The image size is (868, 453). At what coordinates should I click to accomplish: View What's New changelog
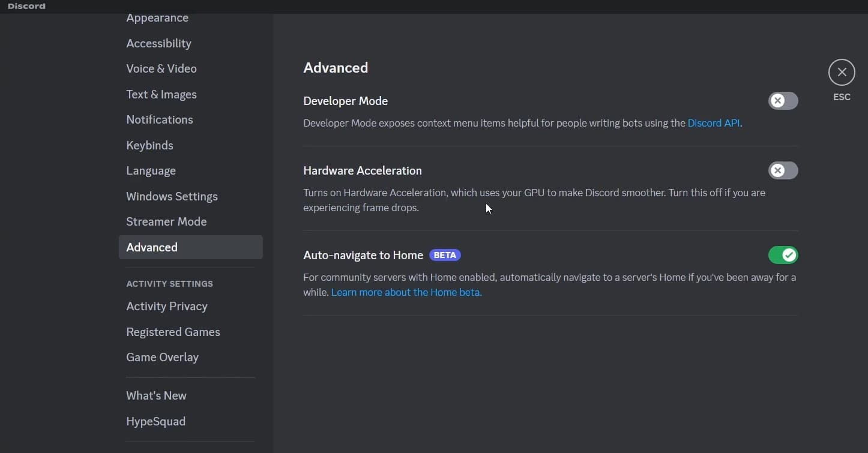point(156,395)
